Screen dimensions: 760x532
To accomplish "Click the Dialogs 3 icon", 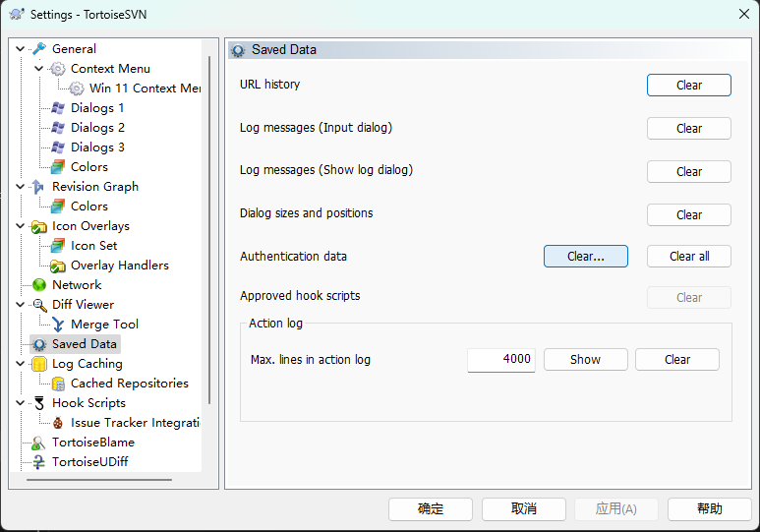I will [x=58, y=147].
